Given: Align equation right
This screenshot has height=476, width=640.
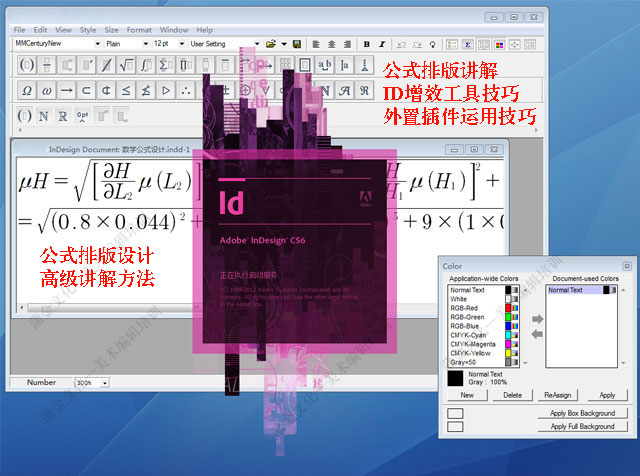Looking at the screenshot, I should 347,44.
